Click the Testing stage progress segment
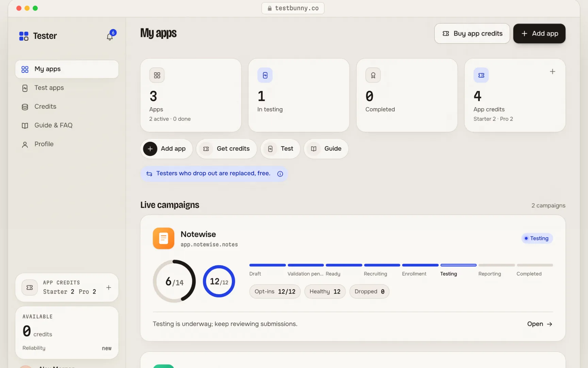588x368 pixels. pos(458,265)
